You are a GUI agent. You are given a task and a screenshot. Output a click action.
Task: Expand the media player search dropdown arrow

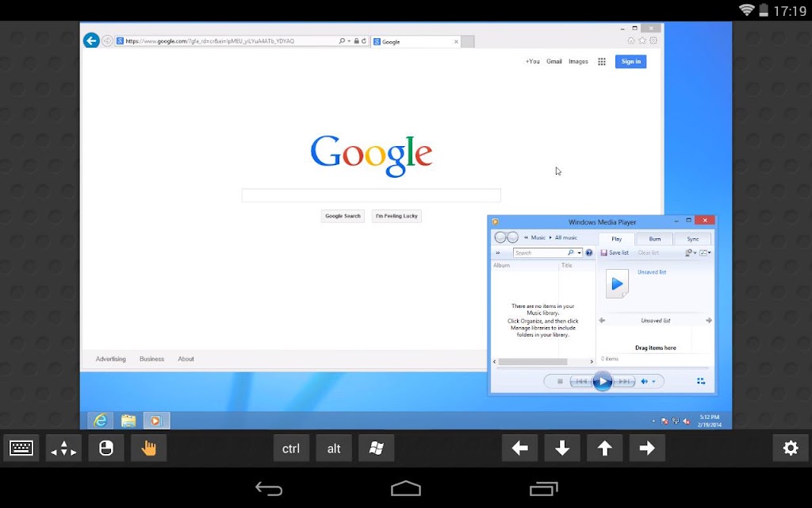579,253
